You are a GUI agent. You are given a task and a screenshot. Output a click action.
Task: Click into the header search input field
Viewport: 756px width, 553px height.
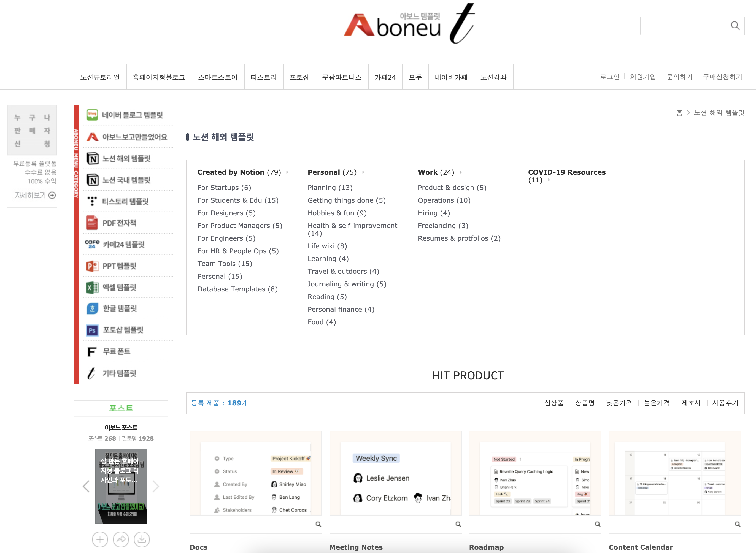coord(683,26)
